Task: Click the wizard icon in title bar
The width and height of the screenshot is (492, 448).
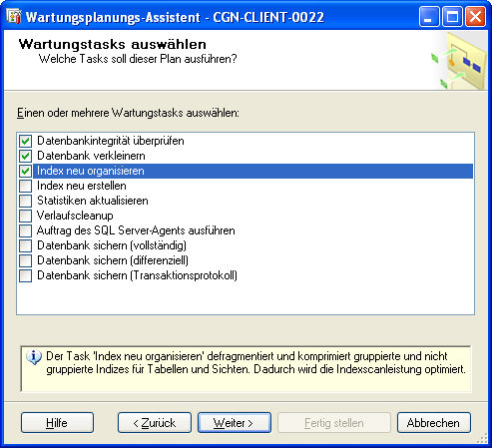Action: coord(14,16)
